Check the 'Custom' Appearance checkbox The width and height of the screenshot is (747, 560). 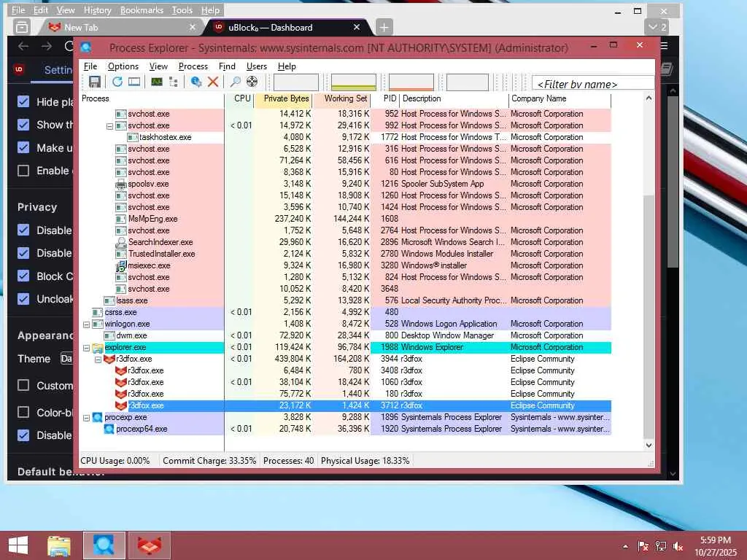[x=23, y=385]
